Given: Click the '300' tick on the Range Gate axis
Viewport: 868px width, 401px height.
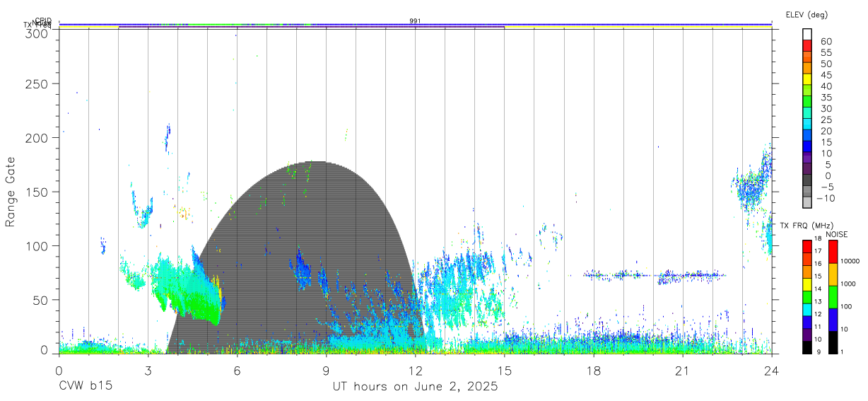Looking at the screenshot, I should pos(37,33).
